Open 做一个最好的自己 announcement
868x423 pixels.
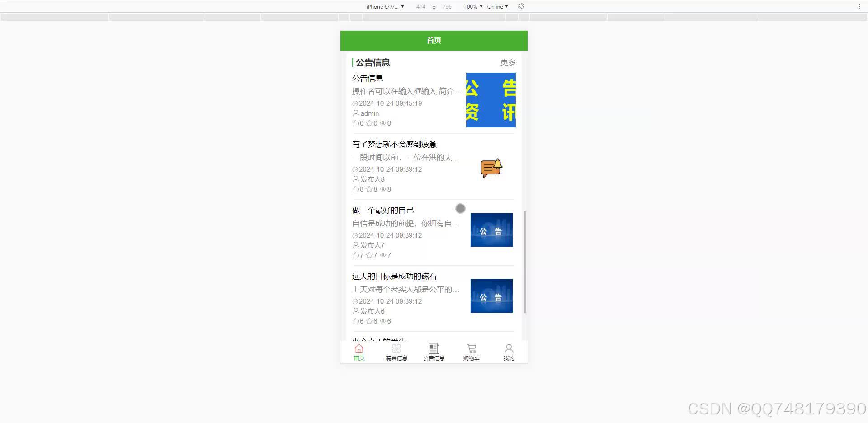(383, 210)
